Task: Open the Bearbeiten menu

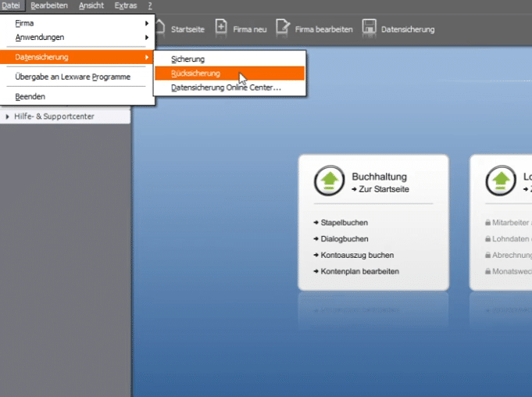Action: click(49, 5)
